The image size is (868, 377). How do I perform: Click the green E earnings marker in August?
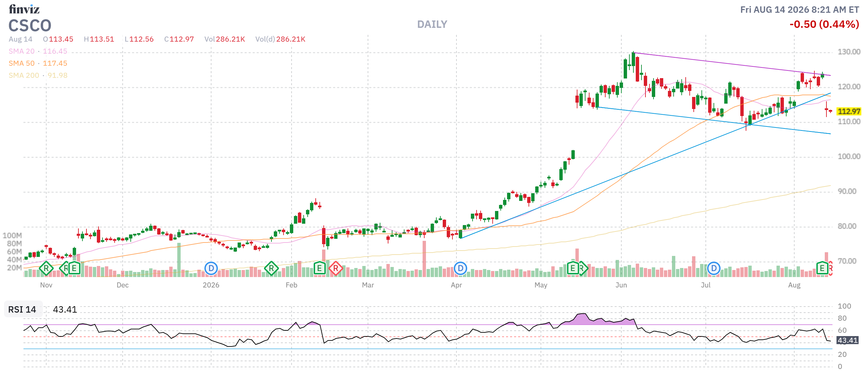point(822,268)
